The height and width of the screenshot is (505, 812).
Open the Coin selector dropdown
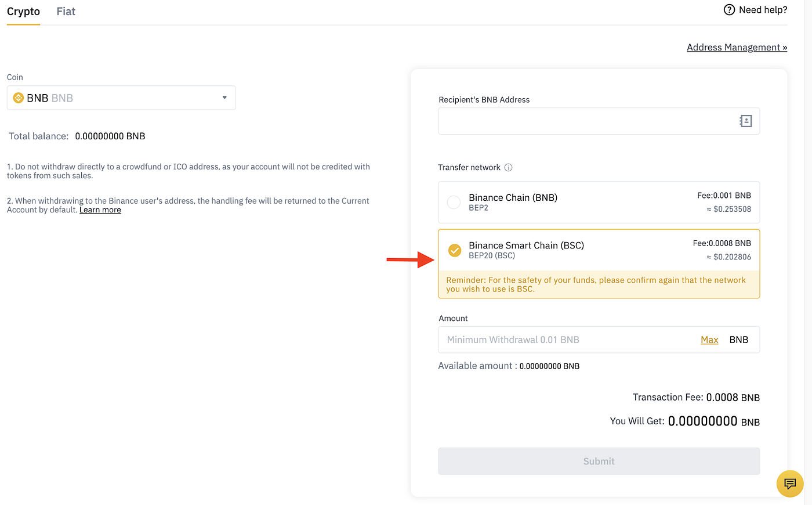point(121,98)
